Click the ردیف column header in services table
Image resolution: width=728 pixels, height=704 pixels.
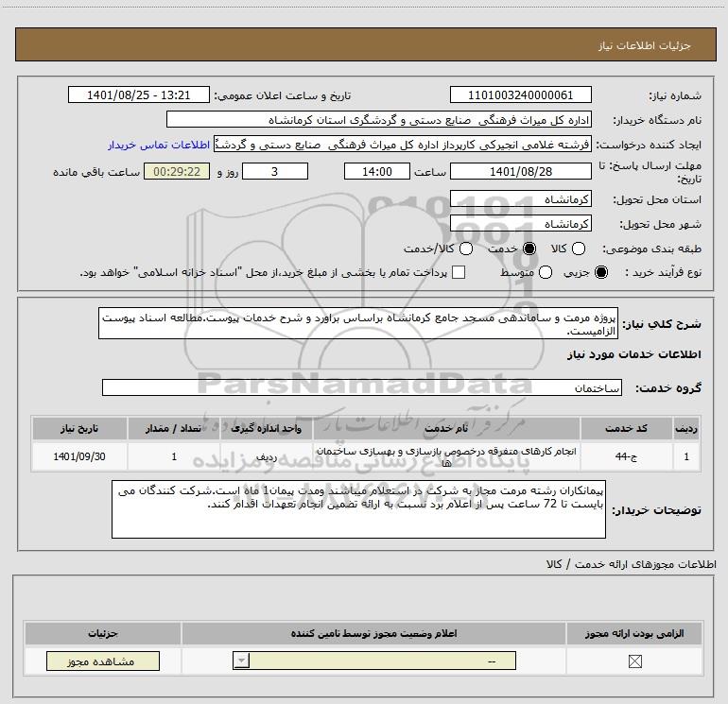pyautogui.click(x=686, y=428)
